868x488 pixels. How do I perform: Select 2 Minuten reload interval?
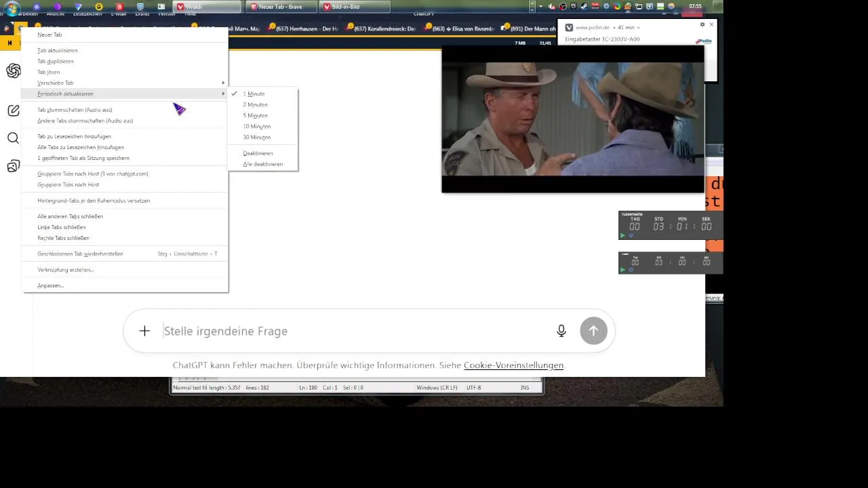point(263,104)
